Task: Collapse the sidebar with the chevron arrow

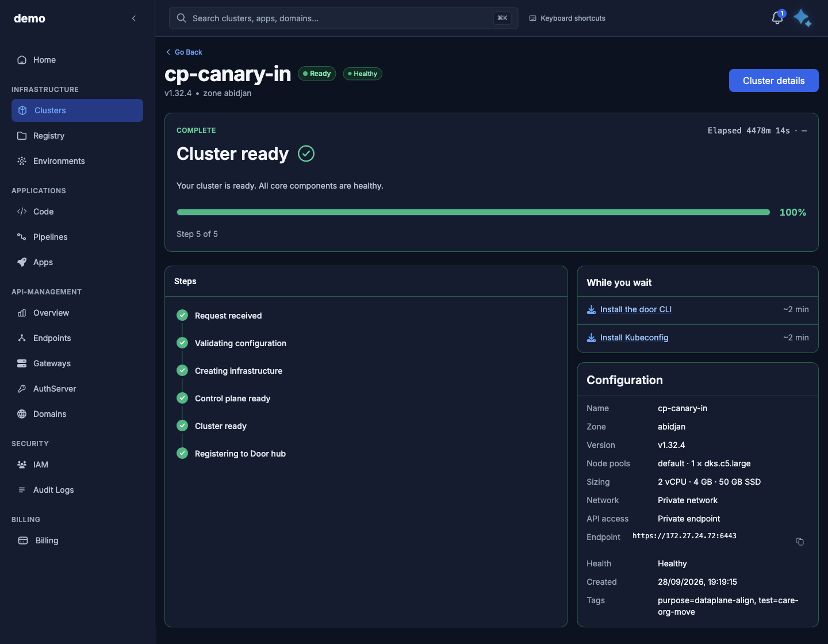Action: pyautogui.click(x=134, y=18)
